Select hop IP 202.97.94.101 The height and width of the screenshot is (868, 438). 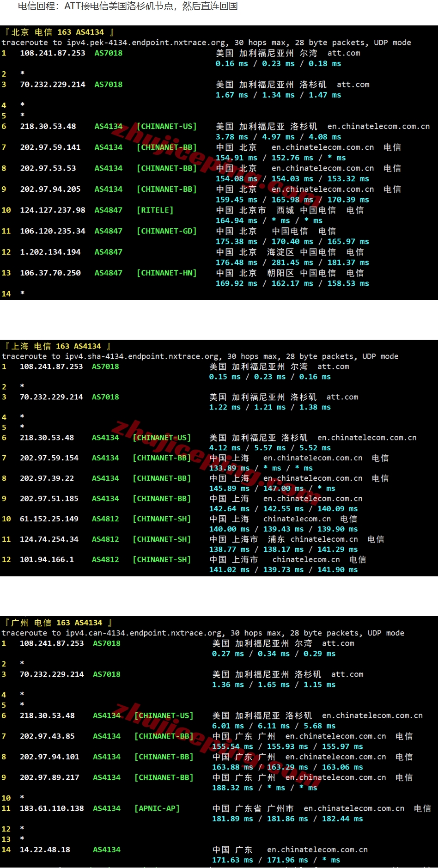pos(49,757)
